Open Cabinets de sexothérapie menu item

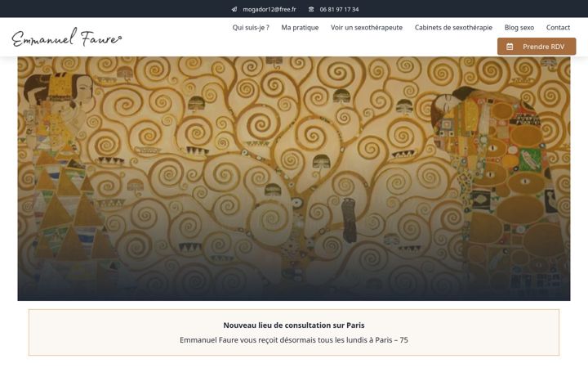click(x=453, y=28)
